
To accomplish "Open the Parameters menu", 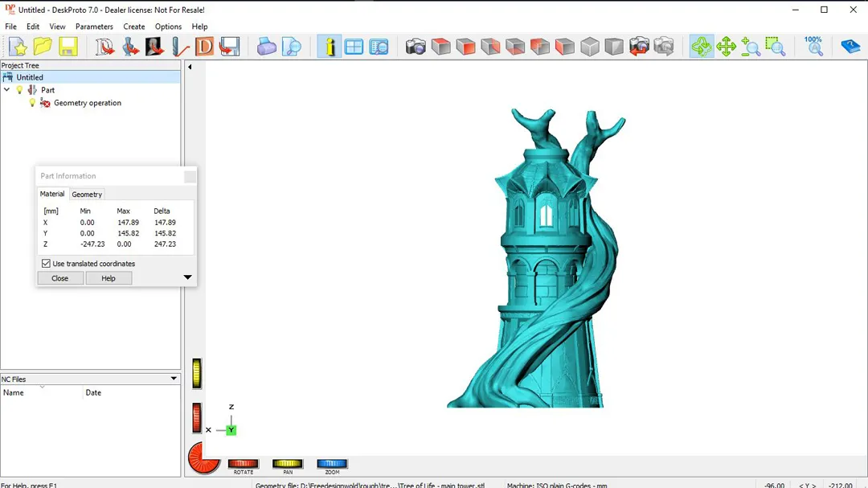I will (94, 27).
